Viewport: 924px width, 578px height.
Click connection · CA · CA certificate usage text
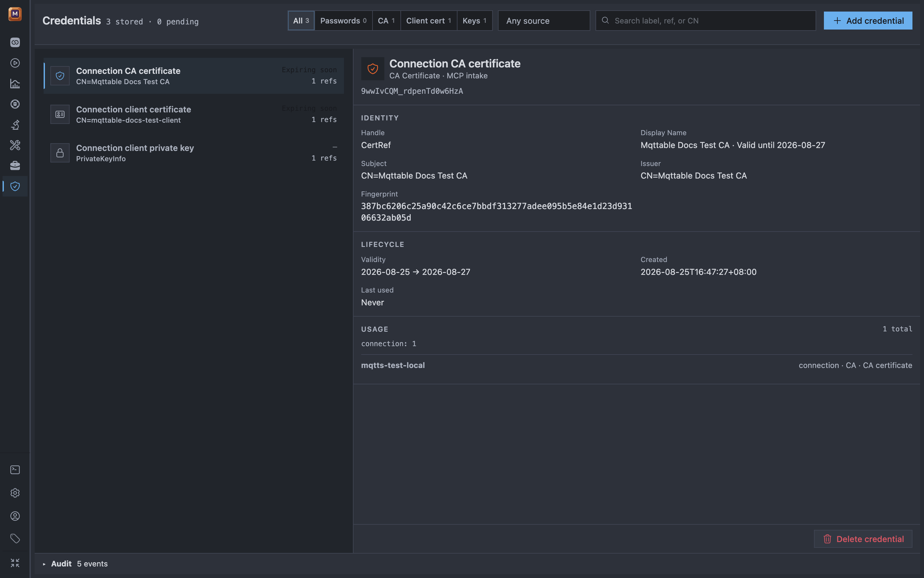point(855,365)
